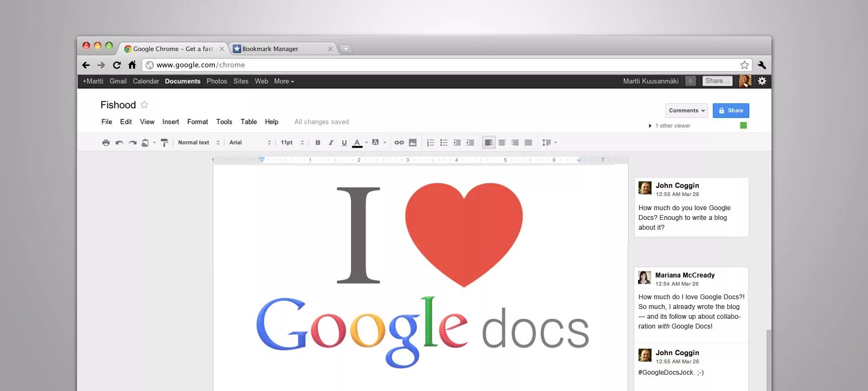
Task: Go to Gmail in the Google bar
Action: (x=118, y=81)
